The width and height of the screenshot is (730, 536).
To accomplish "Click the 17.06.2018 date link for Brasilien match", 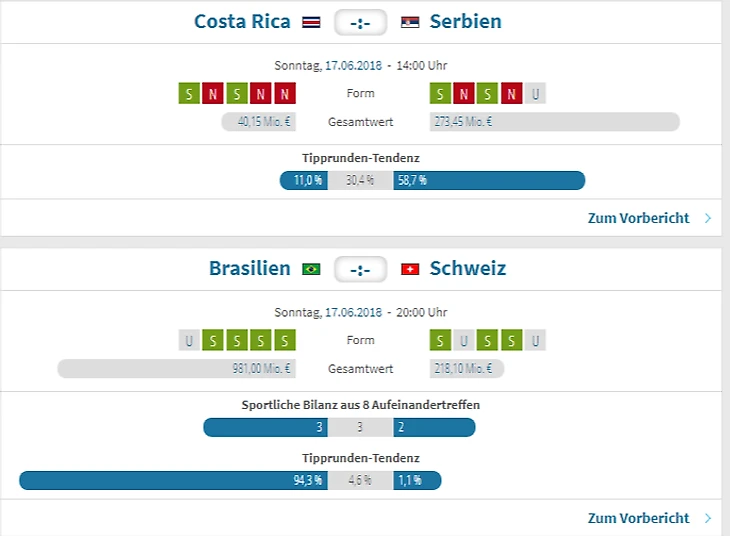I will (356, 312).
